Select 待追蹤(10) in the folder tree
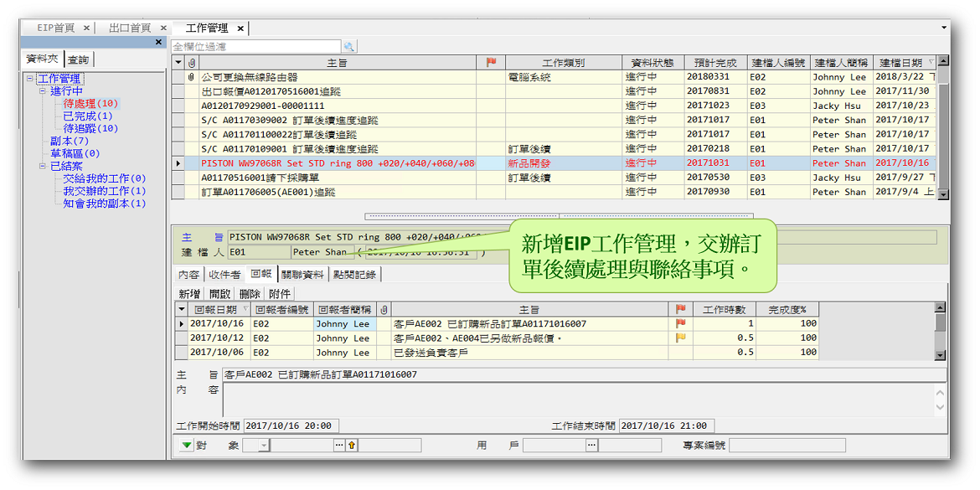980x490 pixels. (x=90, y=129)
